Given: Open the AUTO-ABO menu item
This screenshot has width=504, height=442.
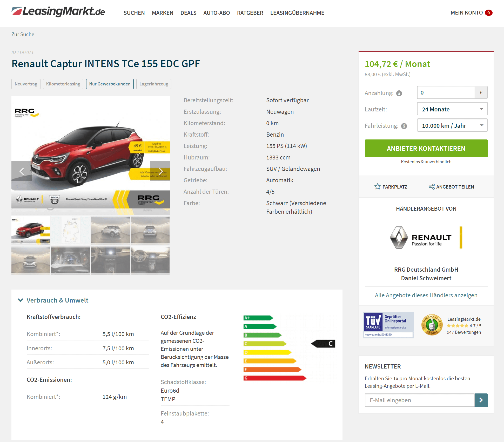Looking at the screenshot, I should pos(217,13).
